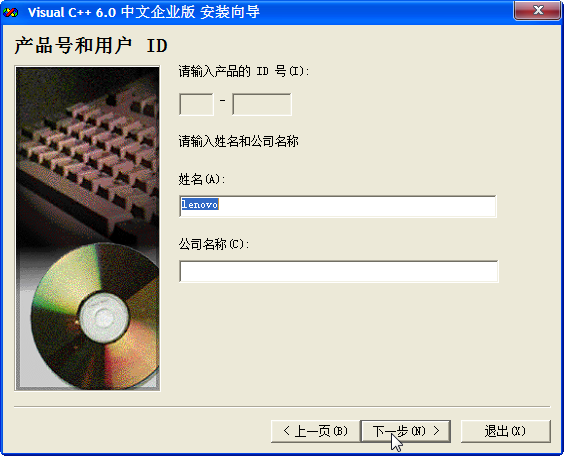Click the 下一步(N) button
This screenshot has height=456, width=564.
pos(405,431)
